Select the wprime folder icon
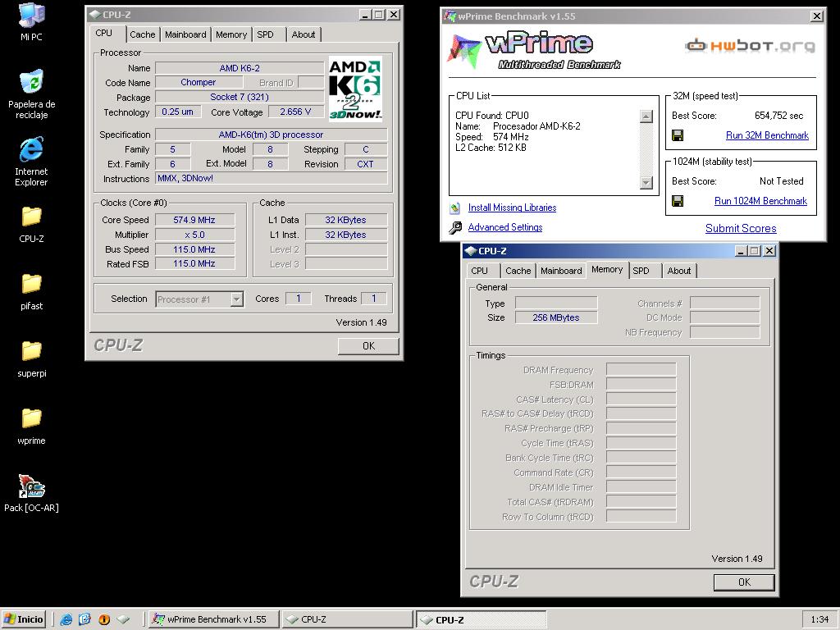This screenshot has width=840, height=630. [31, 426]
